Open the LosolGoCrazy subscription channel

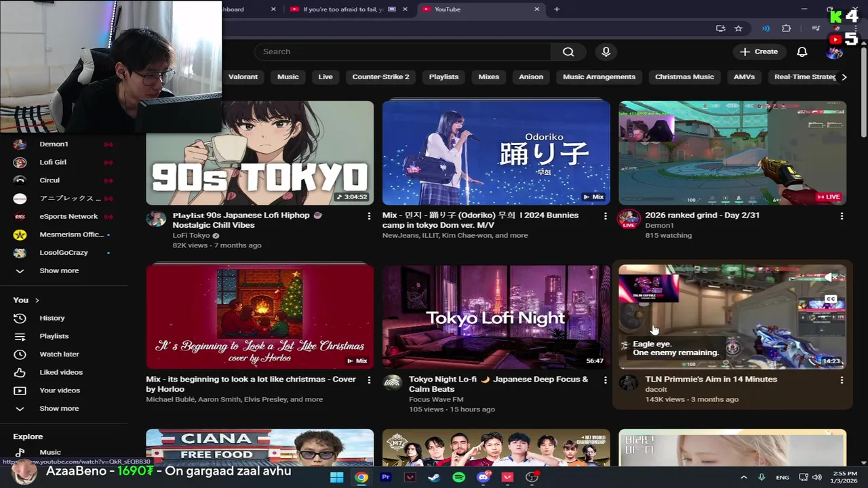64,253
